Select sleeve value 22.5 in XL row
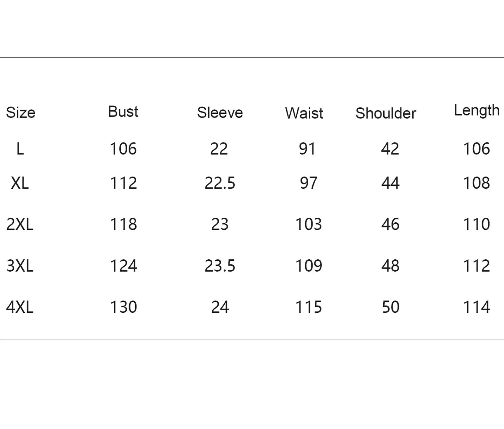The image size is (504, 429). pyautogui.click(x=220, y=183)
